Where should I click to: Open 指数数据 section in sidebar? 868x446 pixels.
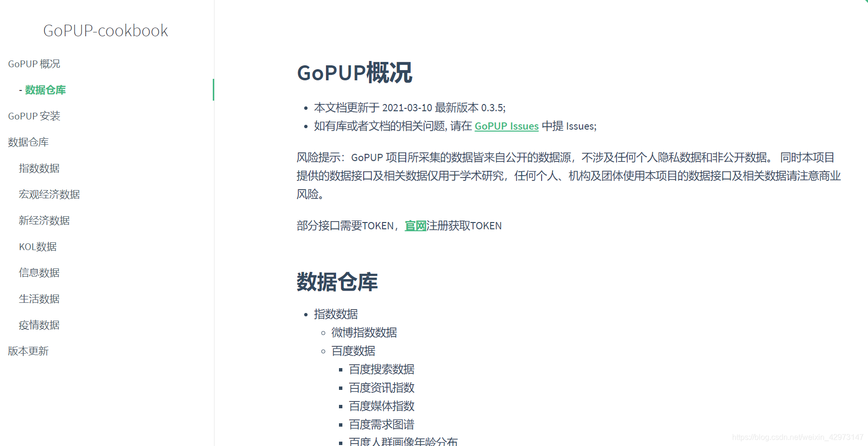39,168
